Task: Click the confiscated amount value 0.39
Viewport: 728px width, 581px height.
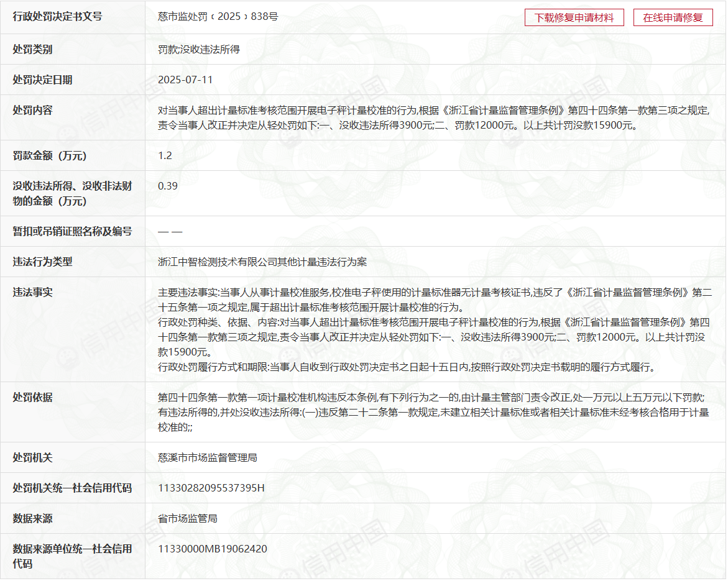Action: point(168,186)
